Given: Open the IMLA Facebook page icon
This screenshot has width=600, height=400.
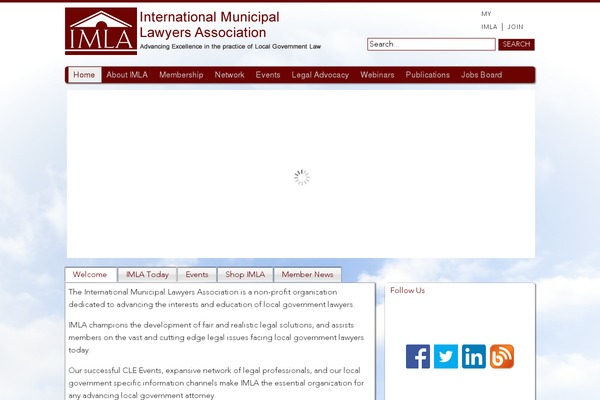Looking at the screenshot, I should (x=417, y=356).
